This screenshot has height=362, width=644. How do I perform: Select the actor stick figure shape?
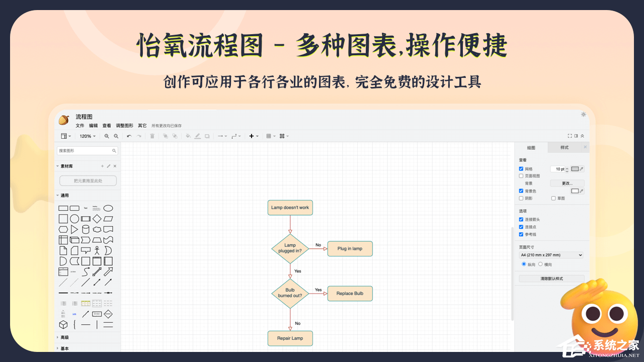click(97, 250)
